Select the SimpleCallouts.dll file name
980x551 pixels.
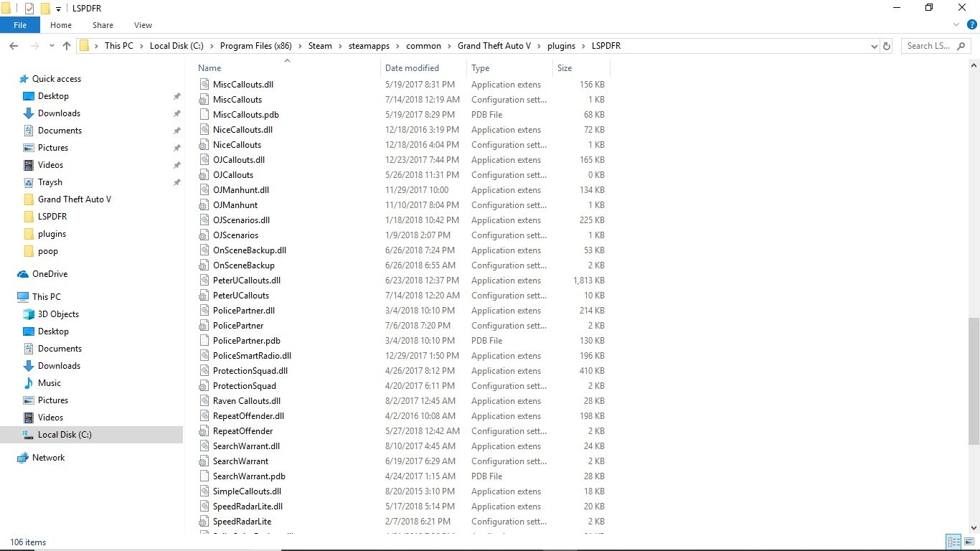247,491
